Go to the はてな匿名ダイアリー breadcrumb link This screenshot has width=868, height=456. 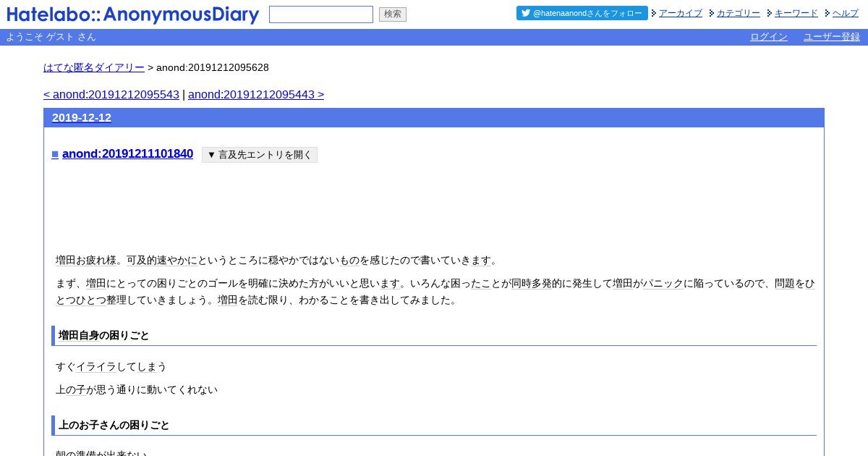(94, 67)
